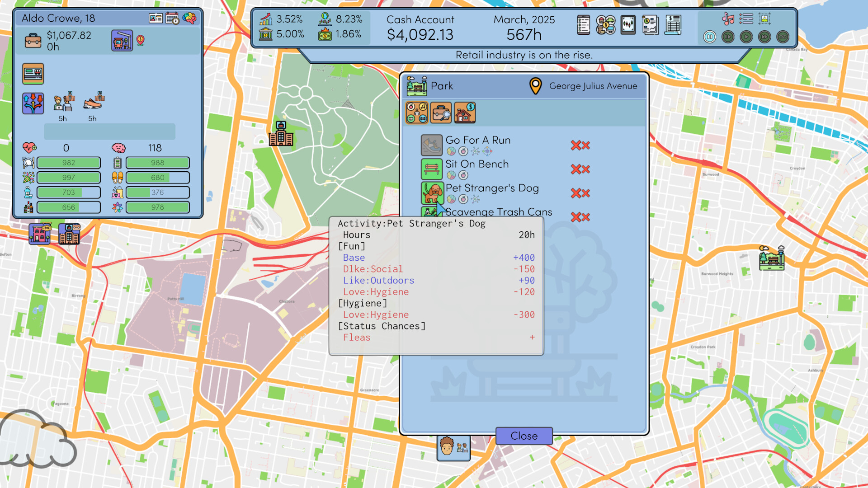Click the music notes icon
The width and height of the screenshot is (868, 488).
click(728, 19)
